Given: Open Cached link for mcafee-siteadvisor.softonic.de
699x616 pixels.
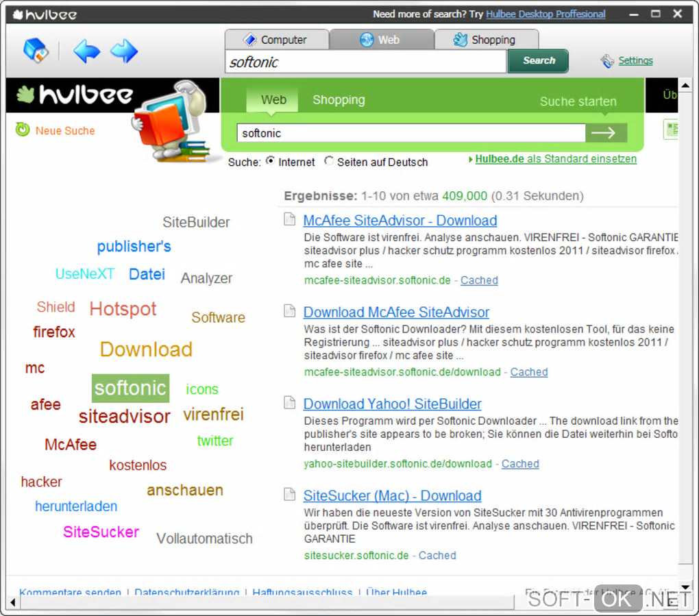Looking at the screenshot, I should pos(479,280).
